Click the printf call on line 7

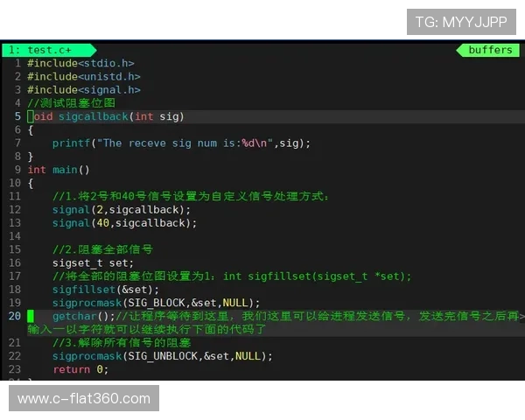[x=71, y=143]
